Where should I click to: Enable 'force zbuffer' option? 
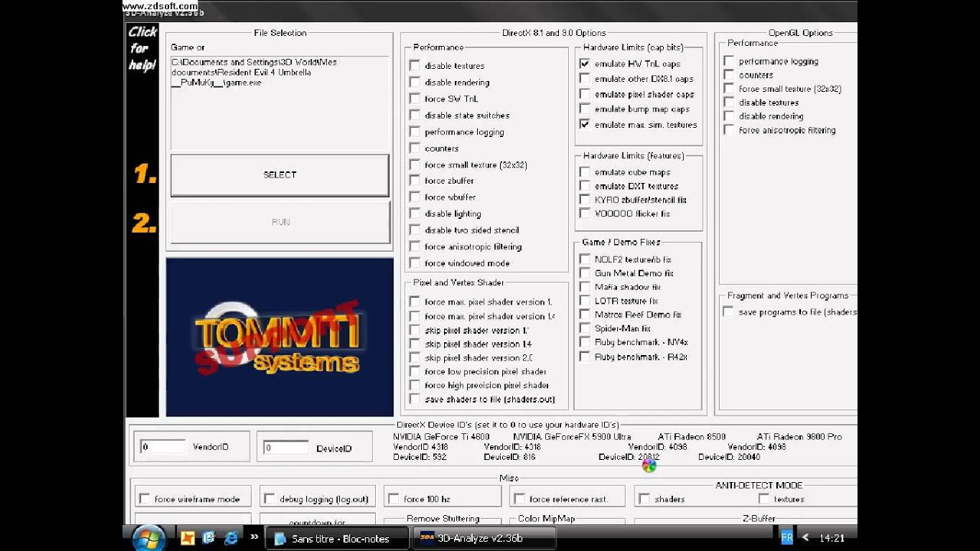tap(414, 181)
